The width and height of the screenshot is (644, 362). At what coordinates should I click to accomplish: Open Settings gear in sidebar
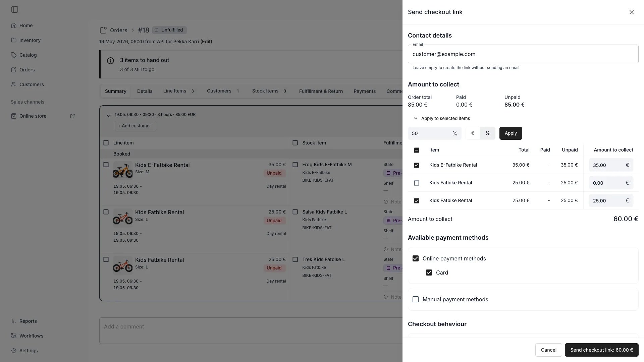[x=14, y=351]
